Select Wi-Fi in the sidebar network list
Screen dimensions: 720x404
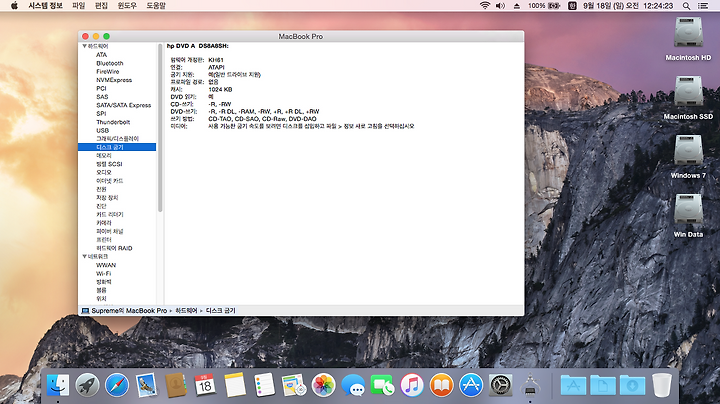pos(103,273)
